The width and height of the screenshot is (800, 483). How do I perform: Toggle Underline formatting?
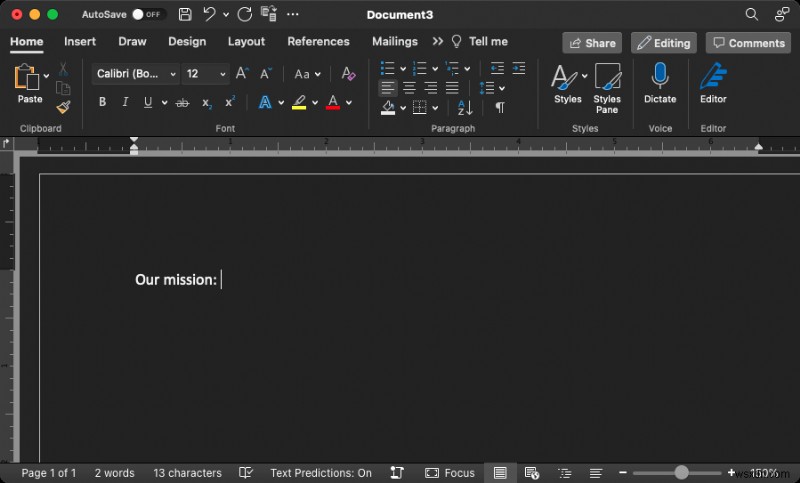point(148,102)
